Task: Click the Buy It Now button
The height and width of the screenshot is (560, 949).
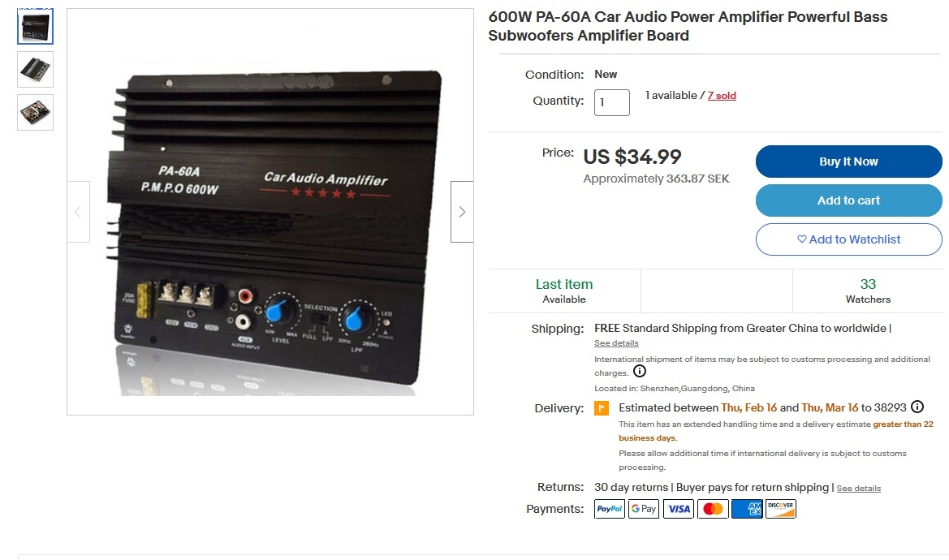Action: [x=848, y=162]
